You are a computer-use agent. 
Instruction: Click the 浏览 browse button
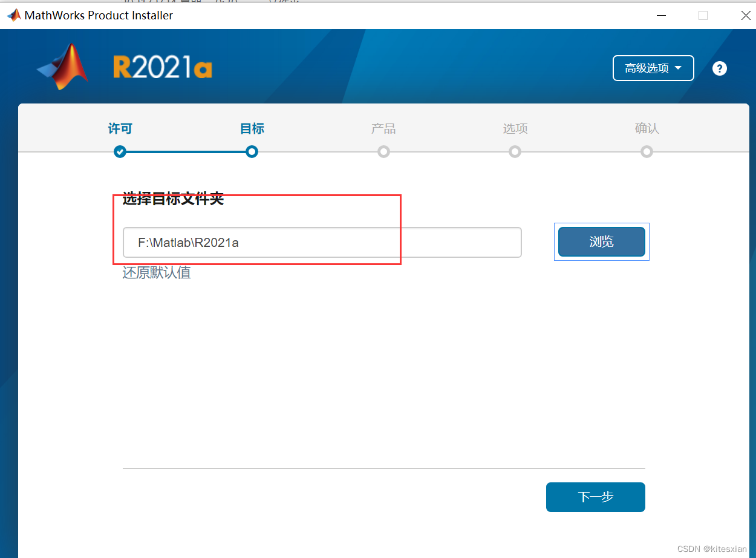pos(602,242)
